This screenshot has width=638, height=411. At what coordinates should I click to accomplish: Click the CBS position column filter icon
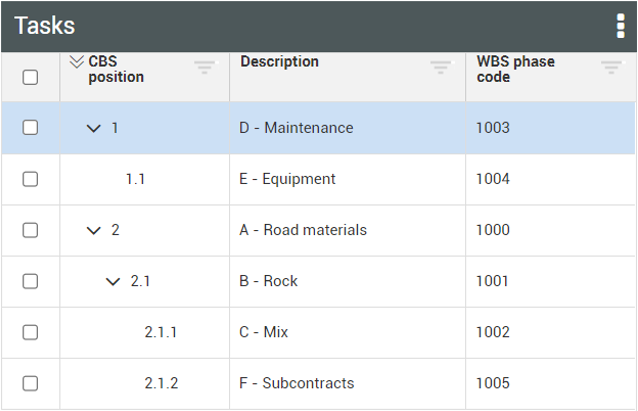[204, 68]
